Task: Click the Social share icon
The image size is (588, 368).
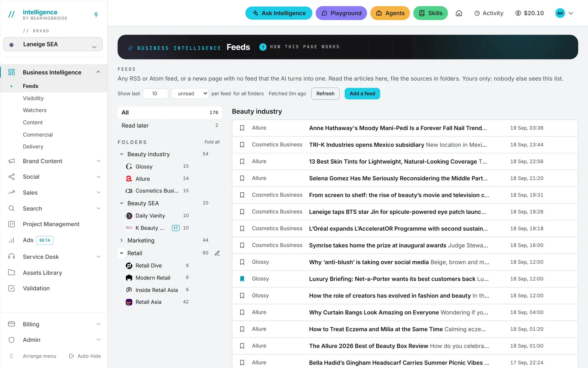Action: click(x=11, y=177)
